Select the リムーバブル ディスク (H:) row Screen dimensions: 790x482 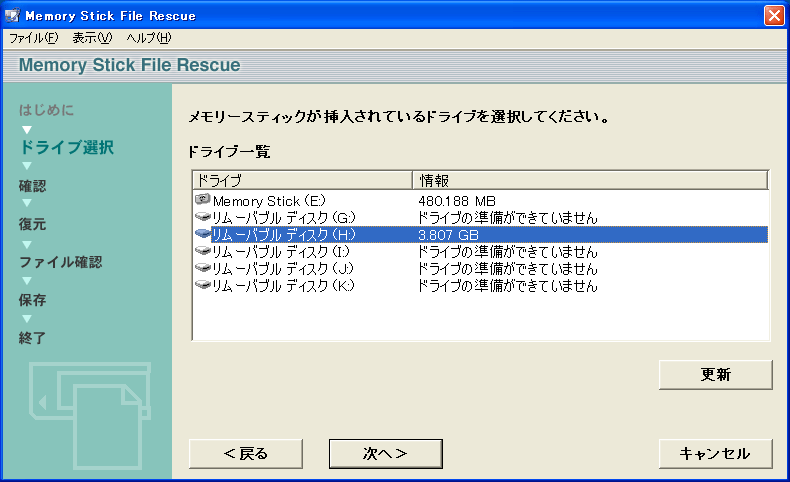481,235
